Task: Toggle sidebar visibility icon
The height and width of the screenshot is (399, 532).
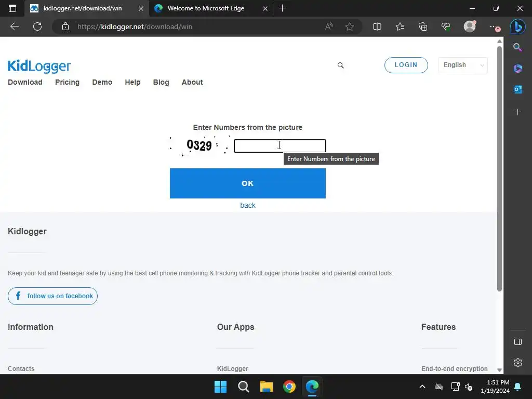Action: [x=518, y=342]
